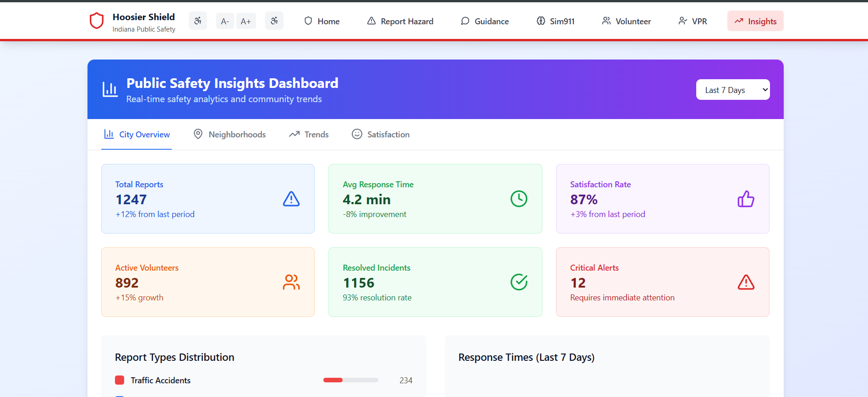Viewport: 868px width, 397px height.
Task: Click the Critical Alerts red triangle icon
Action: pyautogui.click(x=746, y=282)
